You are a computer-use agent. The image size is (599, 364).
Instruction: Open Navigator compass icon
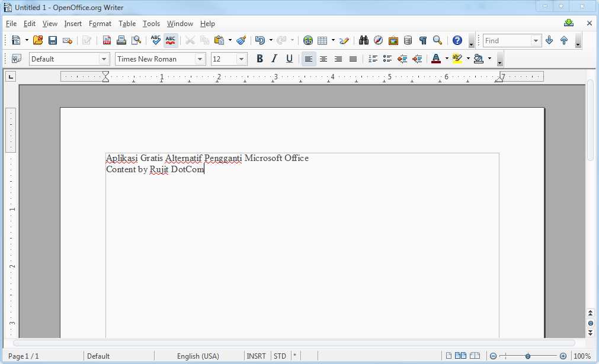[x=378, y=40]
